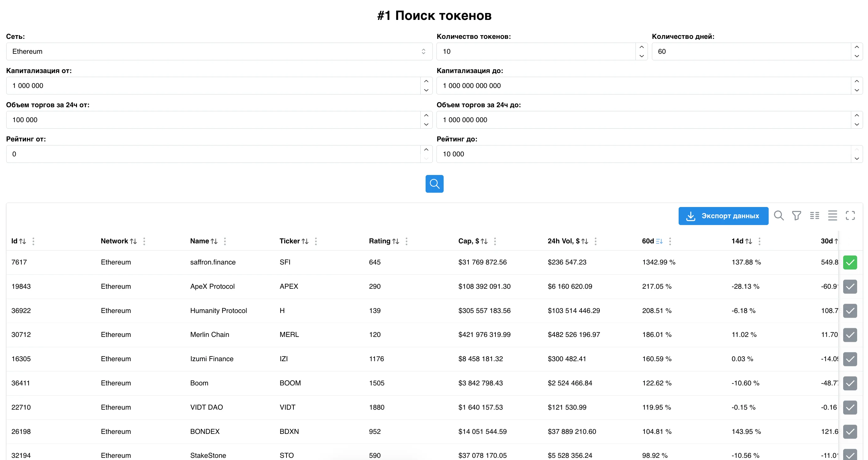Open the kebab menu on the Ticker column
Viewport: 868px width, 460px height.
pos(316,241)
